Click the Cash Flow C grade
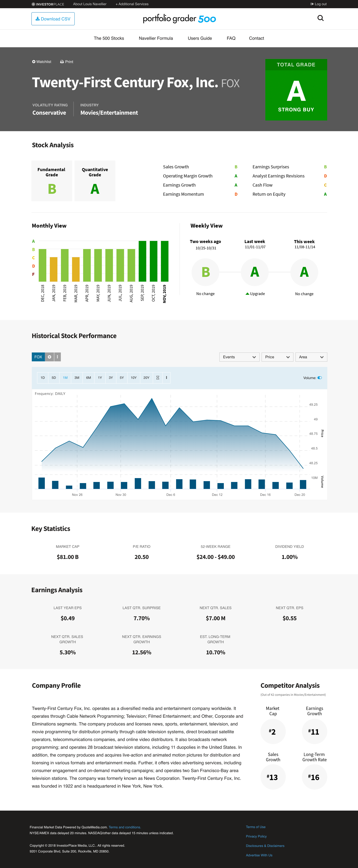 click(325, 185)
